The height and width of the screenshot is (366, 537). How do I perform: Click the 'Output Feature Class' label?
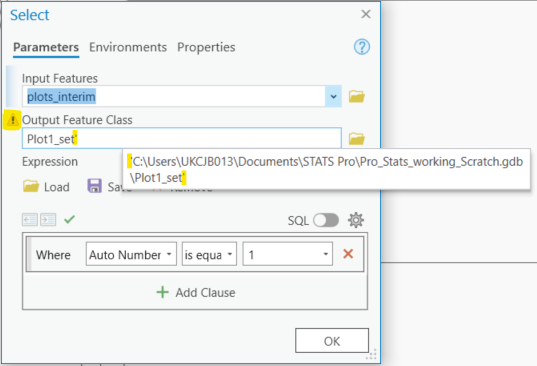coord(77,120)
